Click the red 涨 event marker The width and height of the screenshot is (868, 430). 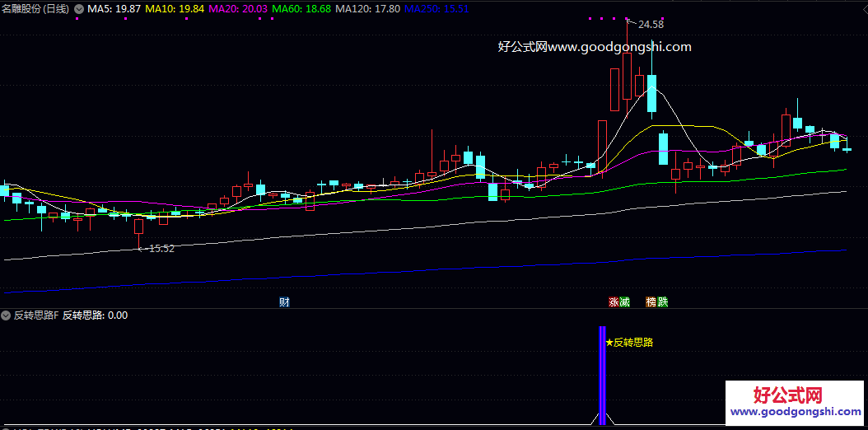click(x=614, y=302)
